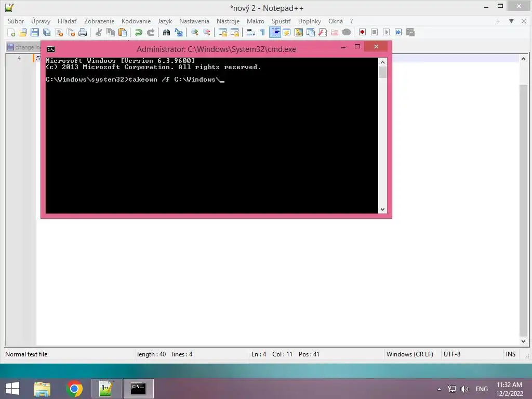532x399 pixels.
Task: Toggle synchronized vertical scrolling
Action: click(x=222, y=32)
